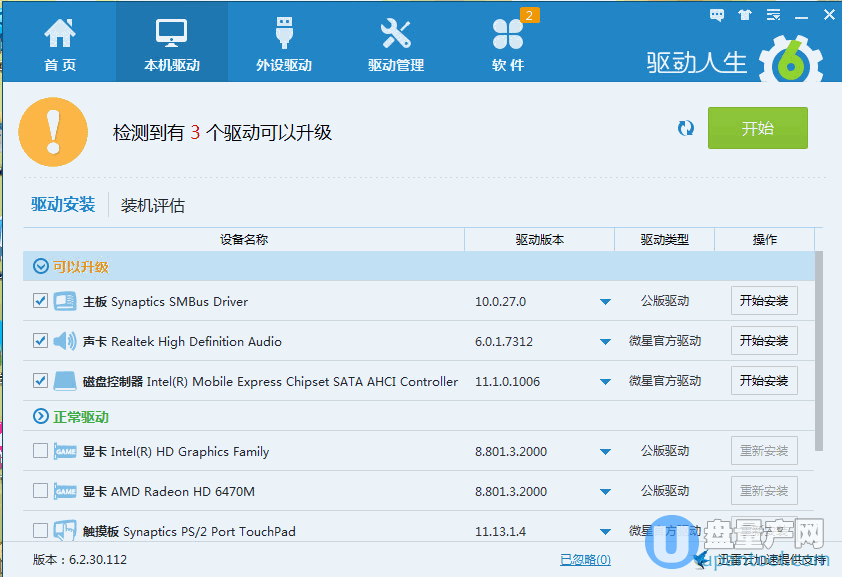Screen dimensions: 842x577
Task: Click the 驱动人生 gear logo
Action: 791,60
